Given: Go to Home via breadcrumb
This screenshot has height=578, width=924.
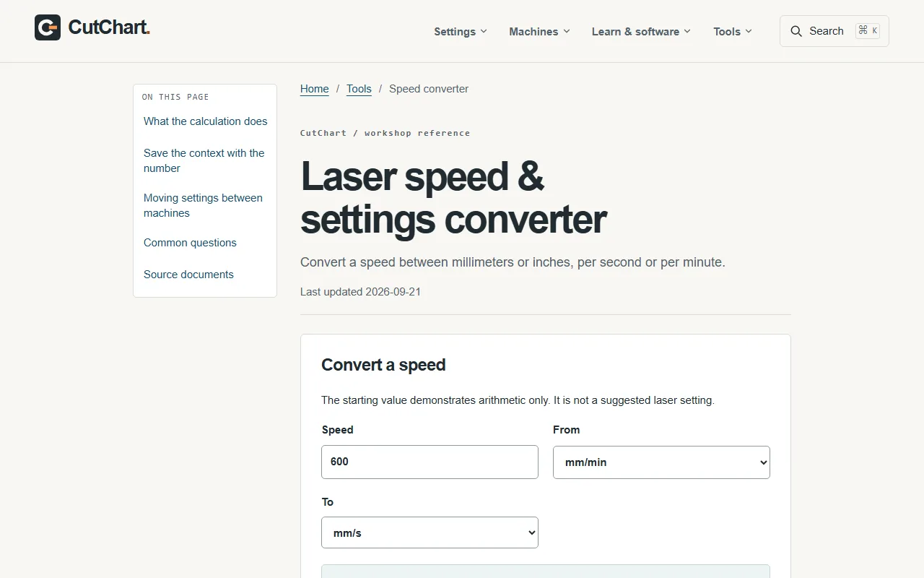Looking at the screenshot, I should 315,89.
